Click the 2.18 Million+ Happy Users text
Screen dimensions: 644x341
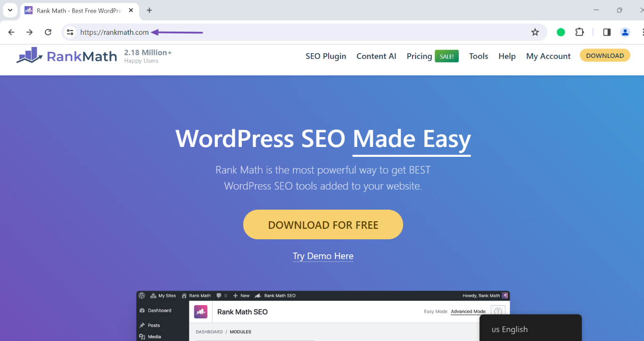148,56
